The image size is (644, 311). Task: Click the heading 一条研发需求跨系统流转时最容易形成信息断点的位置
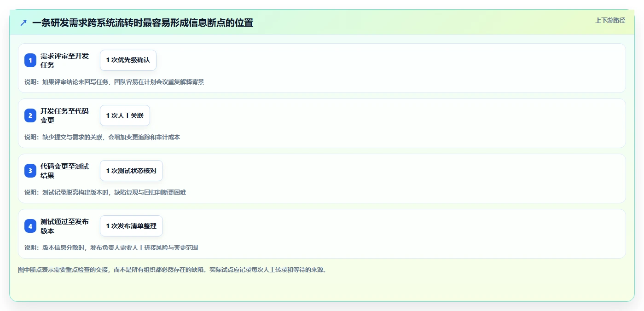[143, 23]
